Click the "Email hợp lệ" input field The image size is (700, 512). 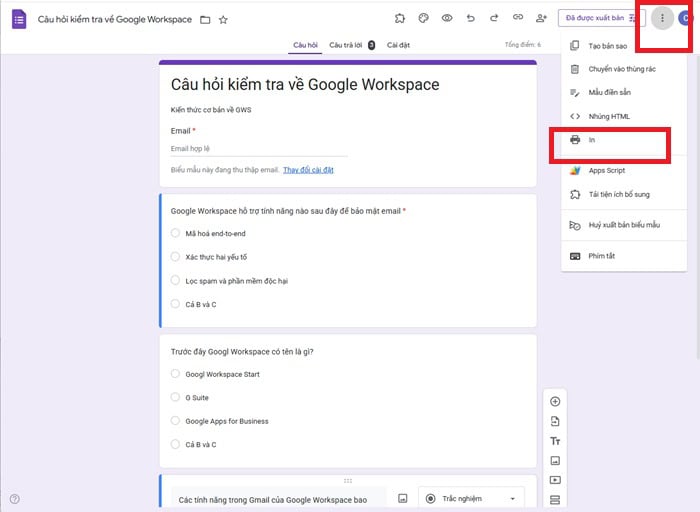tap(258, 149)
